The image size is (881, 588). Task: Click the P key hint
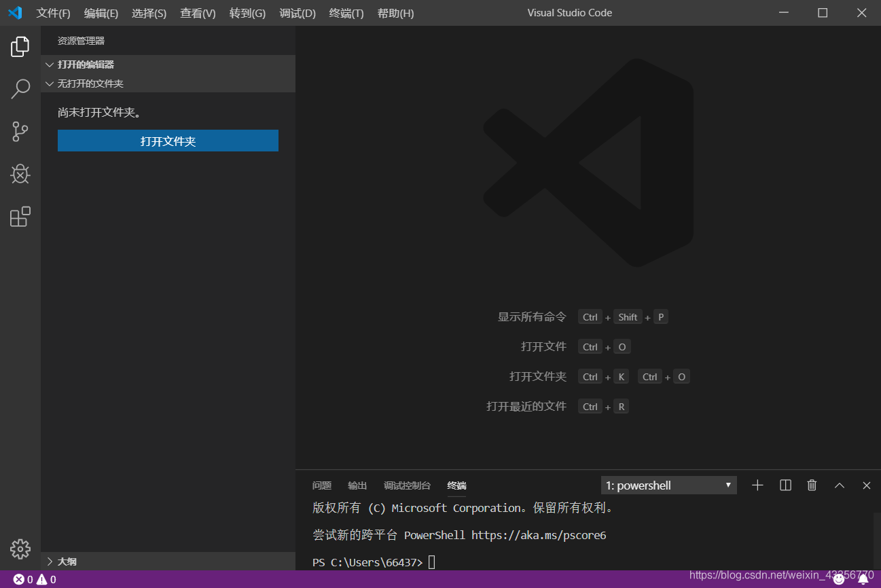click(661, 317)
